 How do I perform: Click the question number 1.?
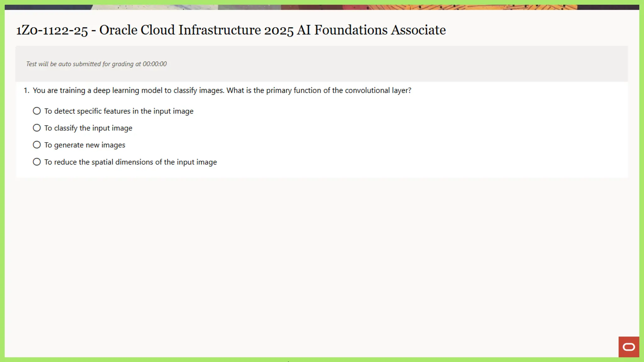(x=26, y=90)
